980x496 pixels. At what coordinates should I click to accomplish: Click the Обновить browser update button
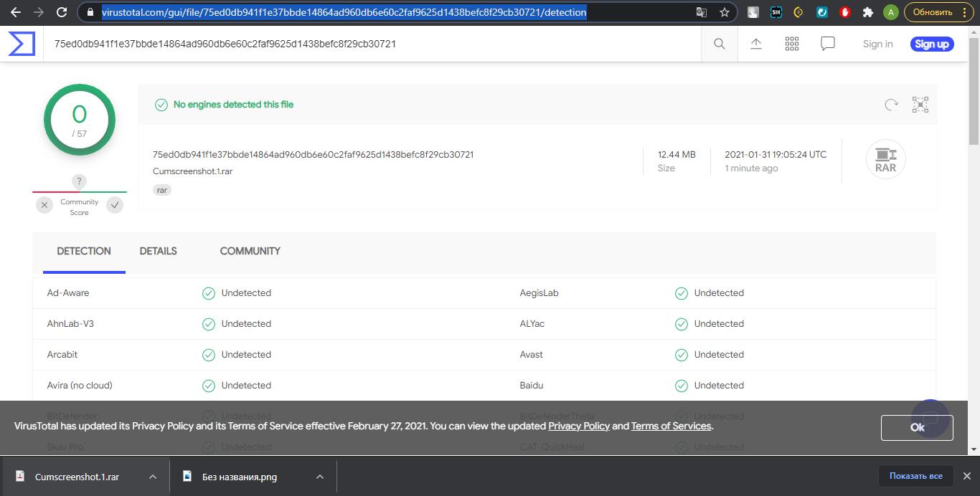tap(933, 12)
